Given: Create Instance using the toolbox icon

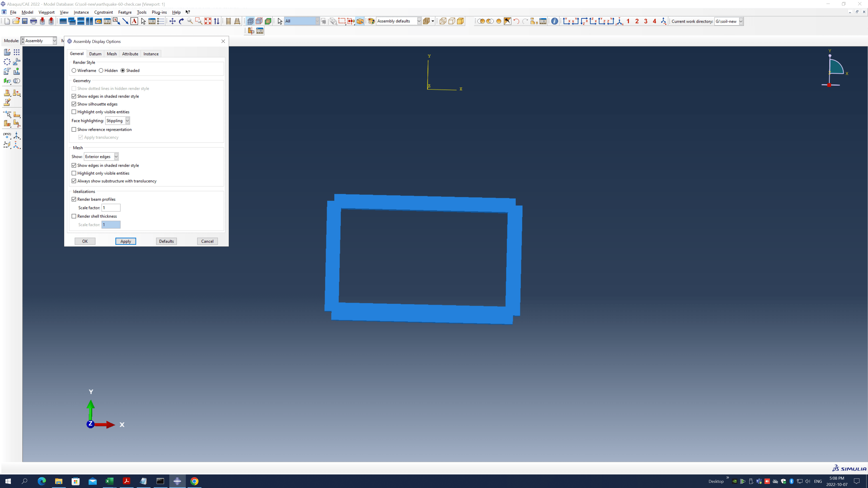Looking at the screenshot, I should [7, 52].
